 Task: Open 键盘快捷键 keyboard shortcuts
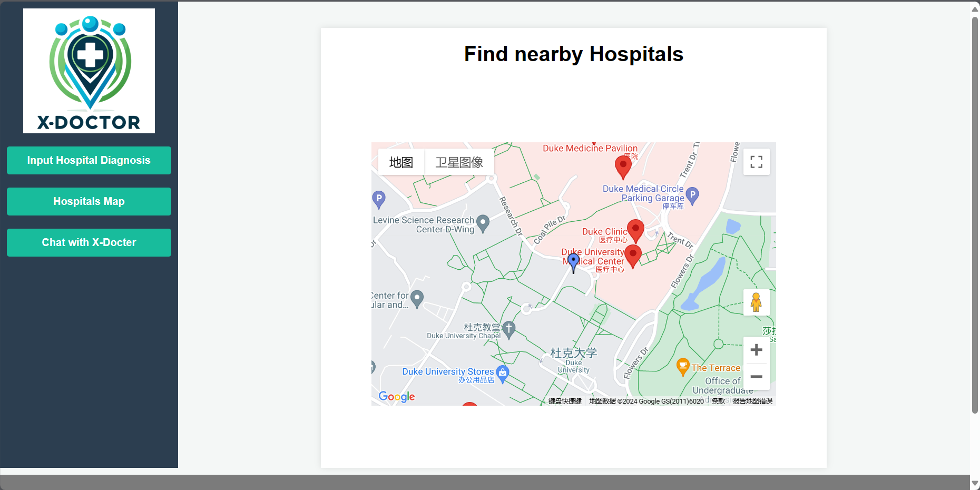coord(565,401)
